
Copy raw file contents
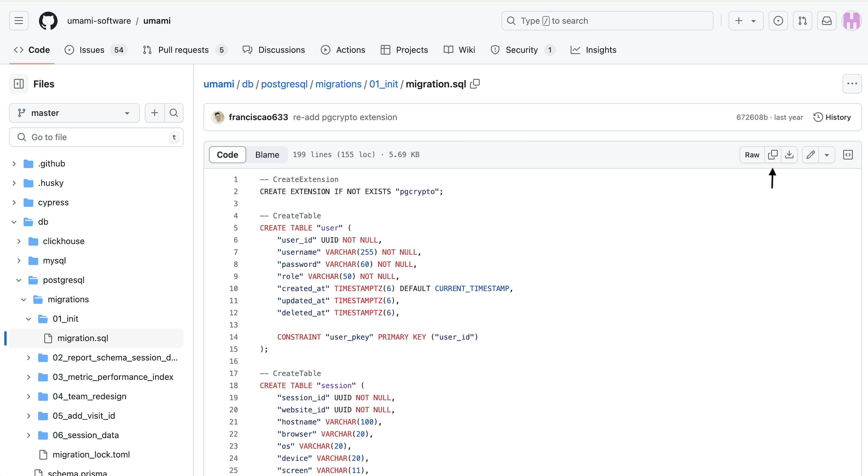773,155
